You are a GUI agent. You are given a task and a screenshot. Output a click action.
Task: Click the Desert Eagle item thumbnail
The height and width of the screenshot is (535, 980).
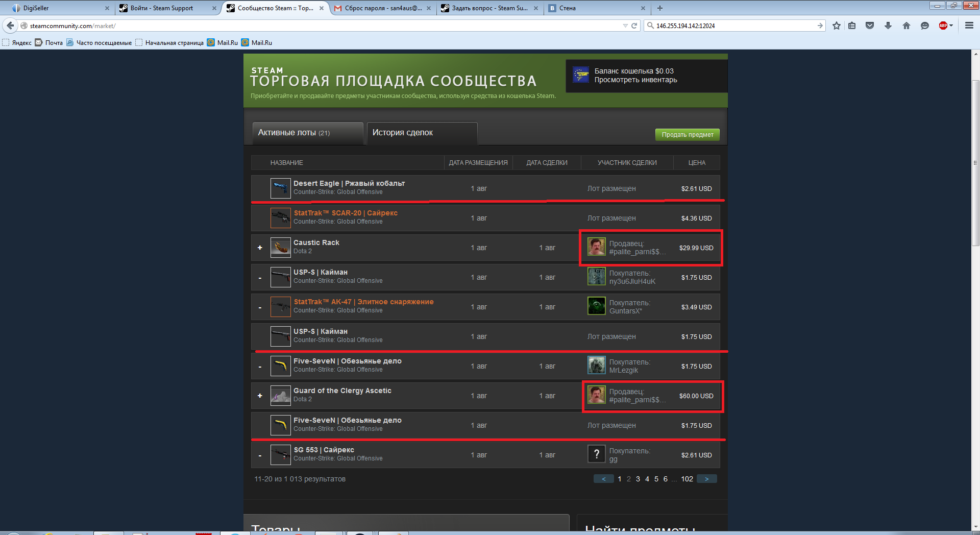pos(280,188)
